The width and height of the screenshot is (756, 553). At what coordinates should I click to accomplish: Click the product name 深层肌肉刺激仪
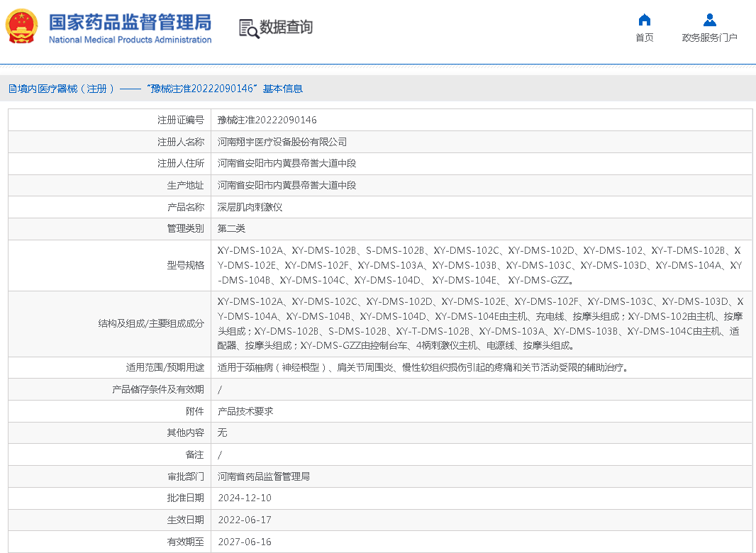(250, 207)
